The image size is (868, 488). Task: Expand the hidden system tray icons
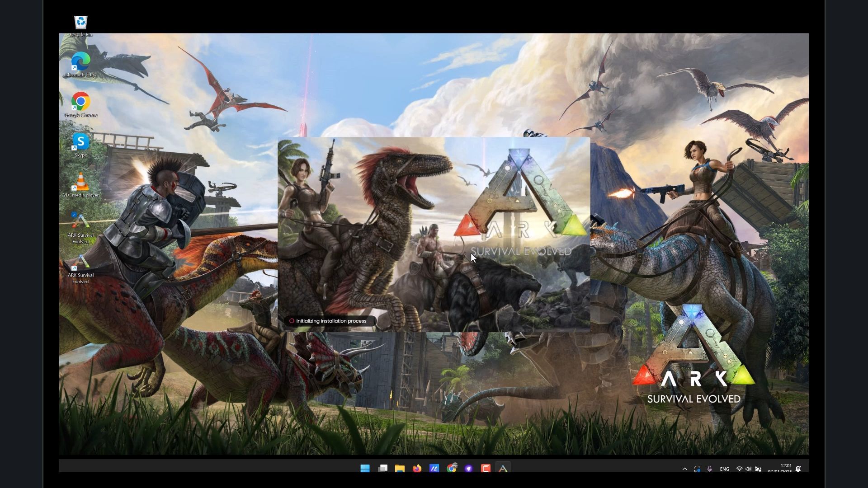pyautogui.click(x=684, y=469)
